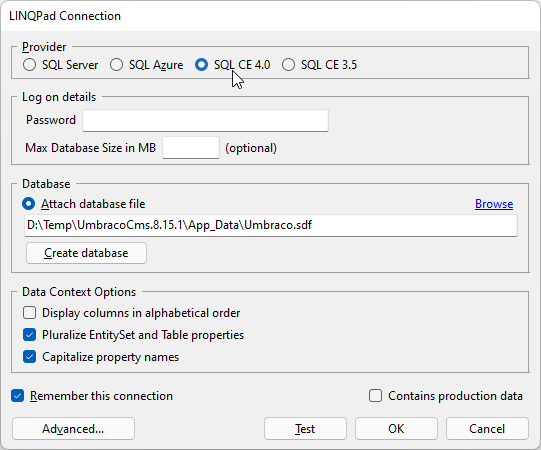Confirm with the OK button
The height and width of the screenshot is (450, 541).
(396, 429)
